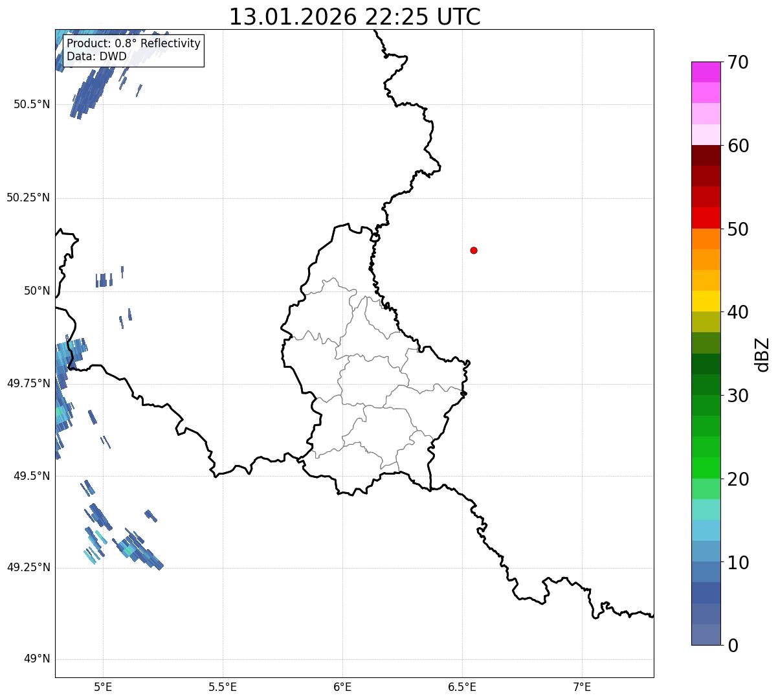Pick the bright red swatch just above 50 dBZ
778x700 pixels.
click(x=706, y=218)
